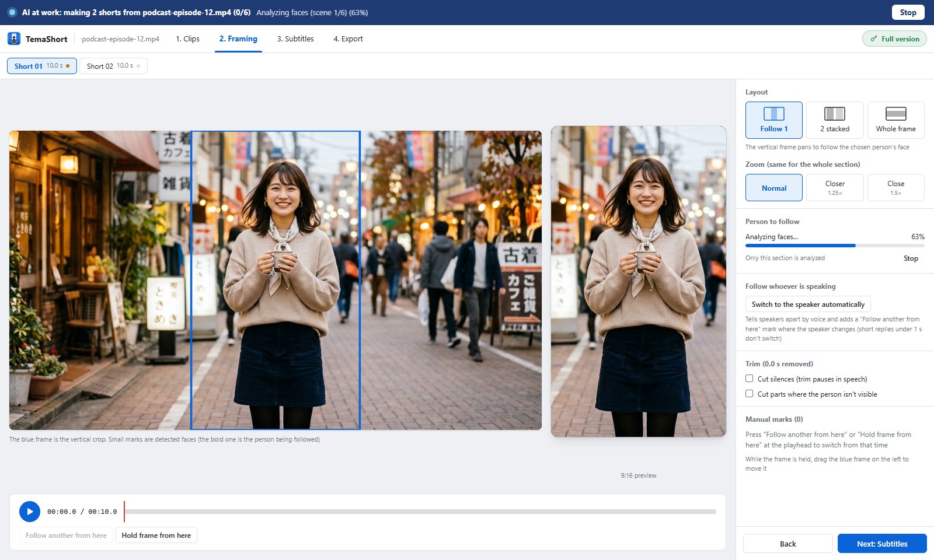
Task: Open the 1. Clips step tab
Action: [187, 38]
